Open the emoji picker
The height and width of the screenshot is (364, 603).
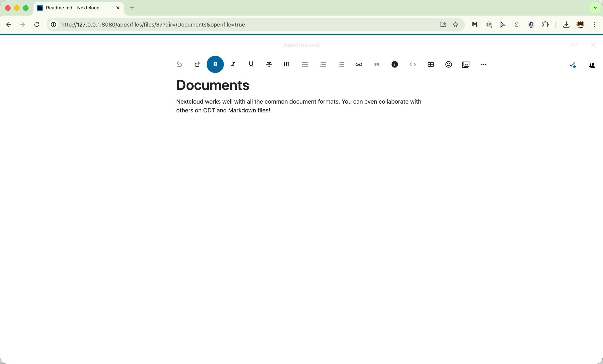(448, 64)
